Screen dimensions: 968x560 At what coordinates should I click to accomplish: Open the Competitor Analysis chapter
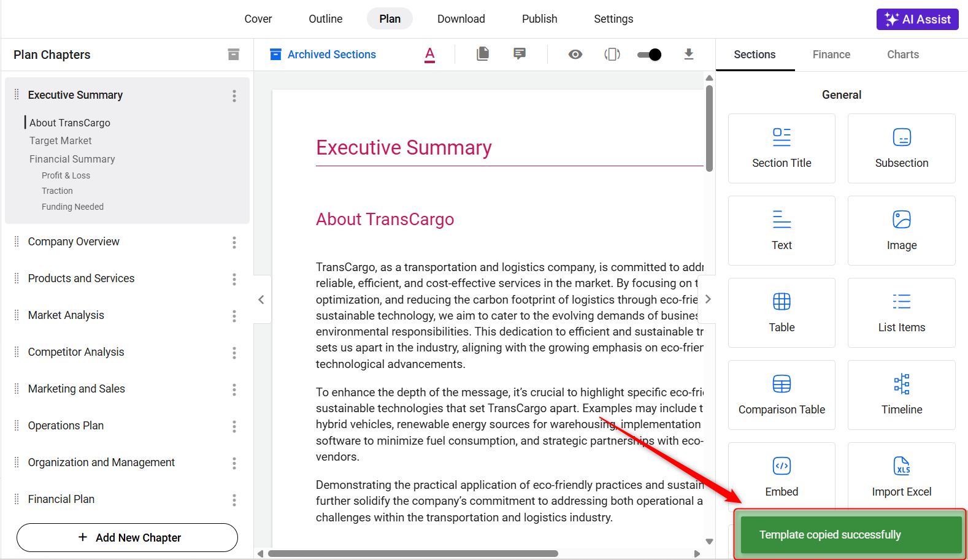76,352
